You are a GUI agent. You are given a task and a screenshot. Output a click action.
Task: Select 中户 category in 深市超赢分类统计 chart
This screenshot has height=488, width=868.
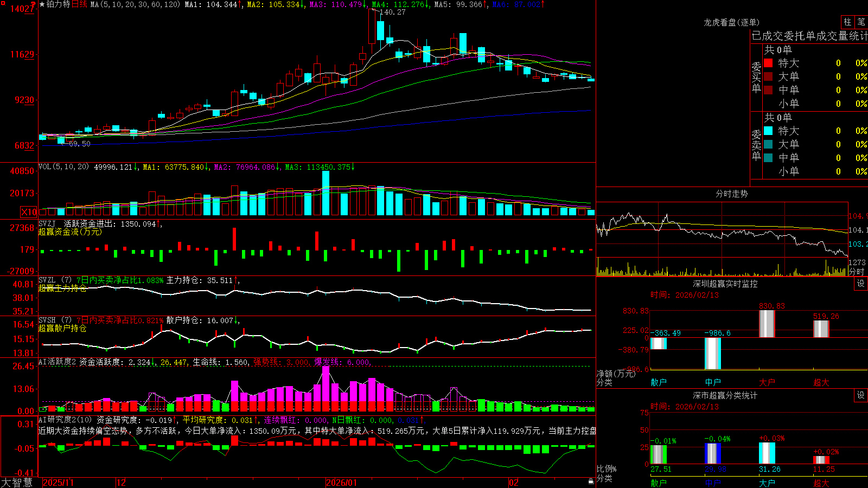pos(713,483)
